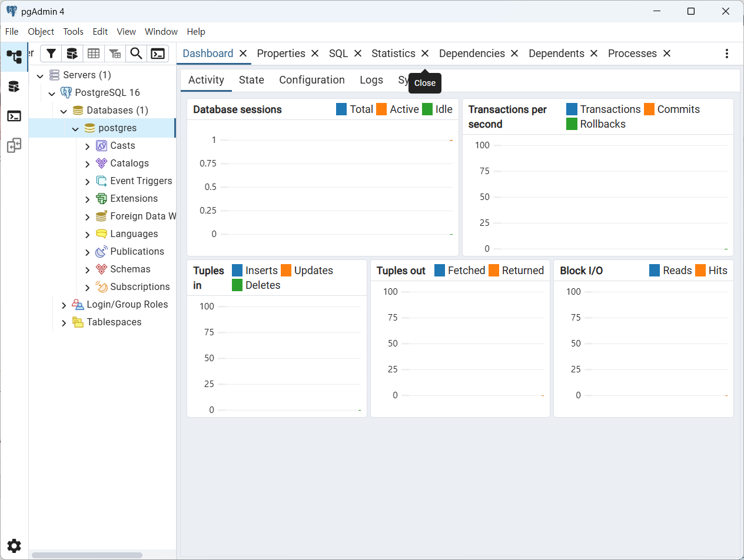Click the Rollbacks legend label
The image size is (744, 560).
603,124
